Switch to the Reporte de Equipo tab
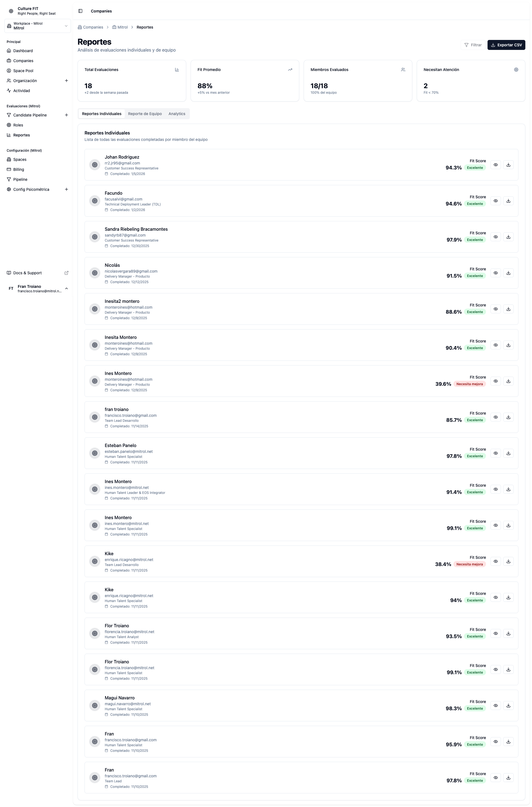Image resolution: width=532 pixels, height=807 pixels. tap(145, 114)
